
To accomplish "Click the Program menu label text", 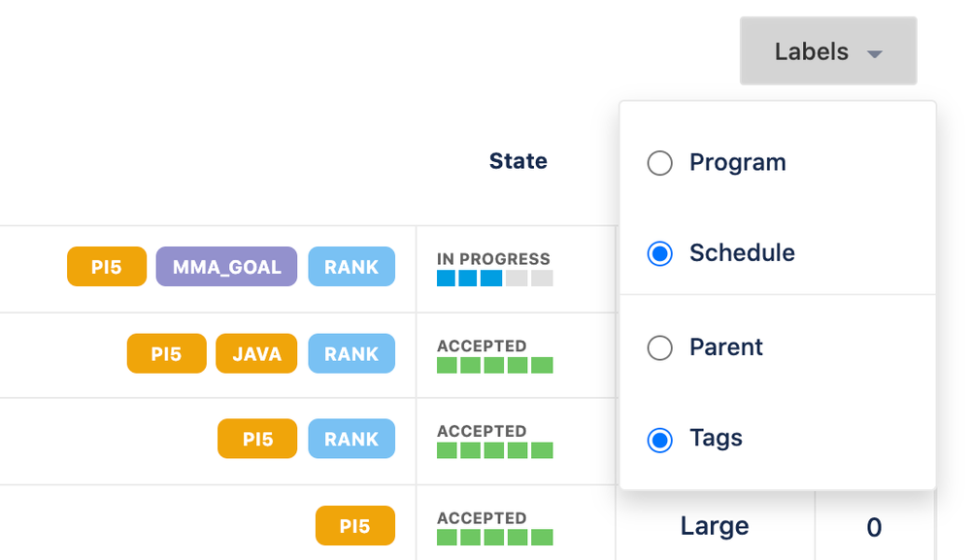I will [737, 162].
